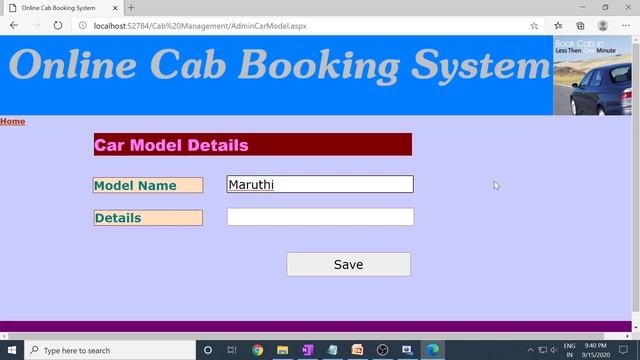
Task: Open Task View on taskbar
Action: pos(232,350)
